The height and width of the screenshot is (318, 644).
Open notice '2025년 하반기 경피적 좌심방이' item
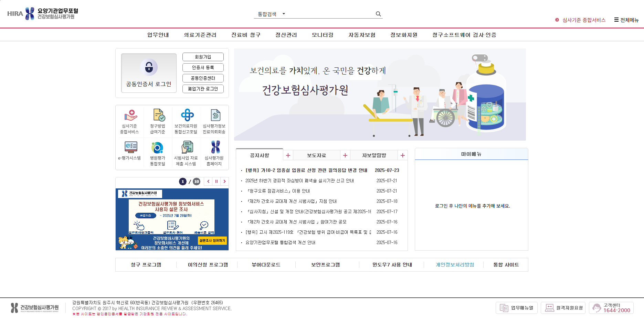[x=299, y=180]
